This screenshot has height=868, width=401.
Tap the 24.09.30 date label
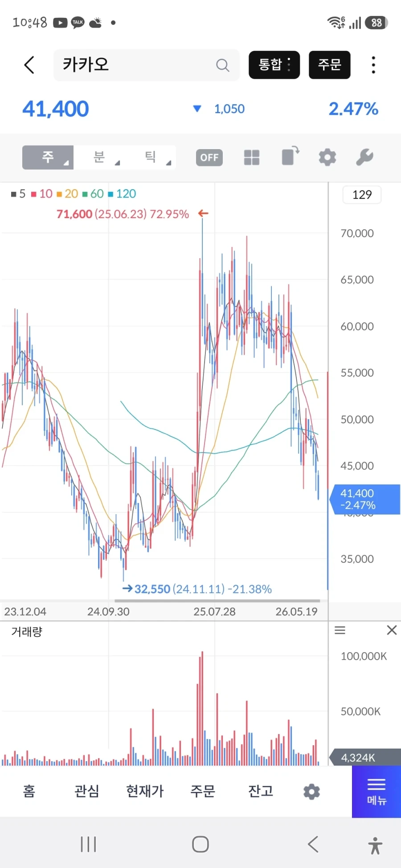tap(108, 612)
